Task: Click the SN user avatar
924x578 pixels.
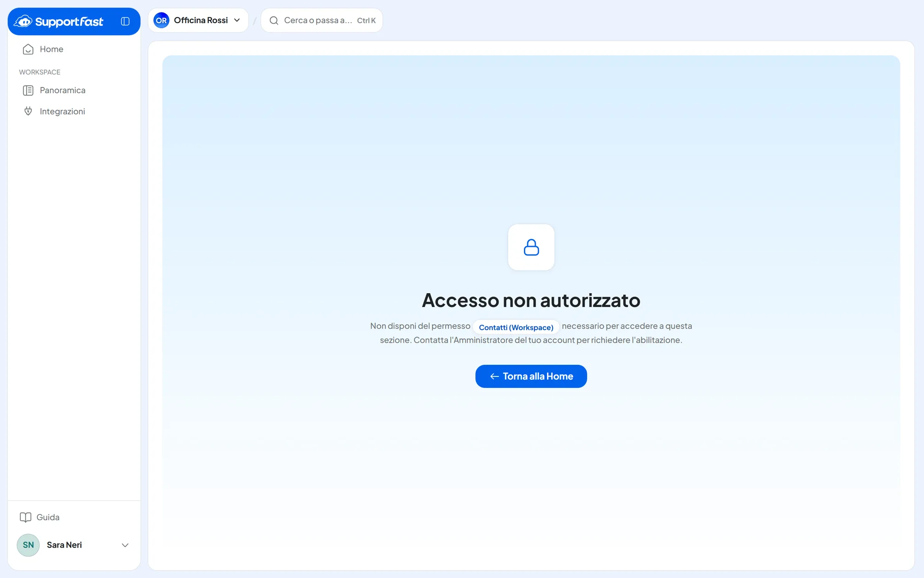Action: [x=28, y=545]
